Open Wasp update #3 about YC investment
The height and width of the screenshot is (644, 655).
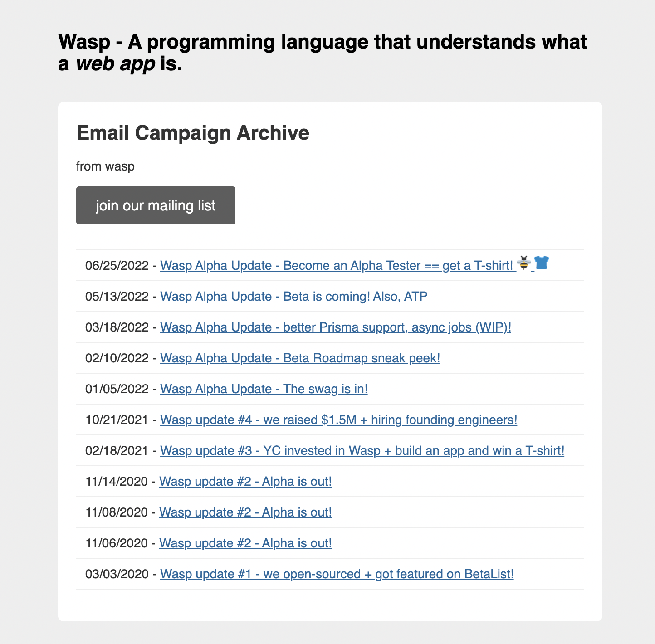pos(362,451)
